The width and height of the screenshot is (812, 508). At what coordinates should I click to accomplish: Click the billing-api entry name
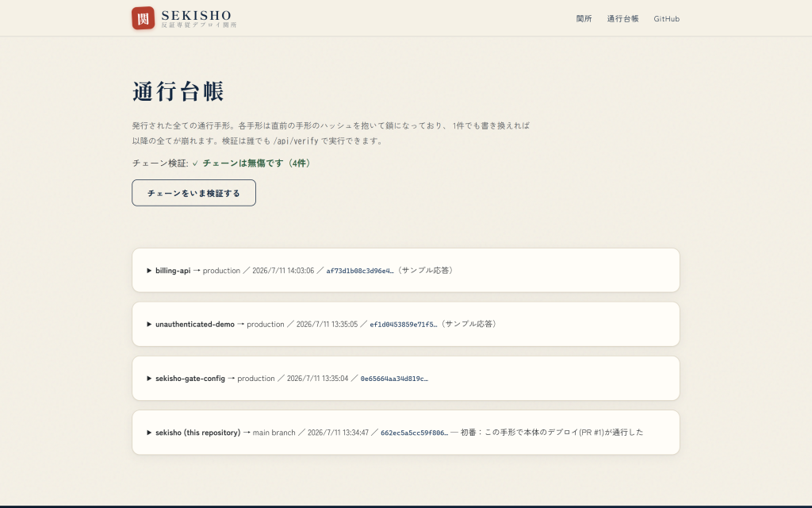173,271
